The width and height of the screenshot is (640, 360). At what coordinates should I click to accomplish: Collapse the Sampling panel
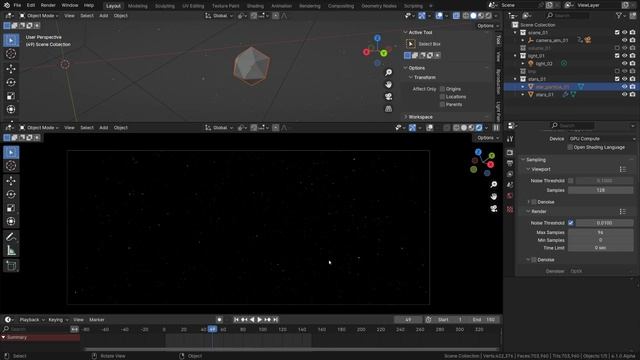coord(523,160)
